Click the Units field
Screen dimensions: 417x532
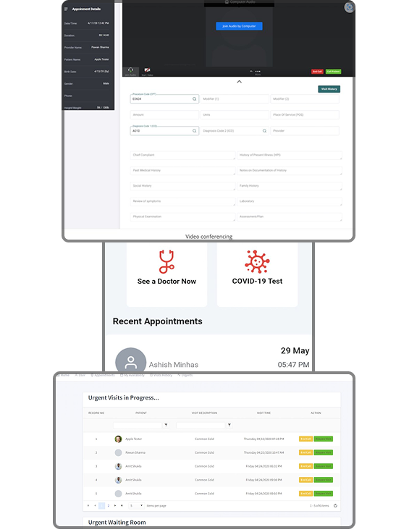point(235,114)
